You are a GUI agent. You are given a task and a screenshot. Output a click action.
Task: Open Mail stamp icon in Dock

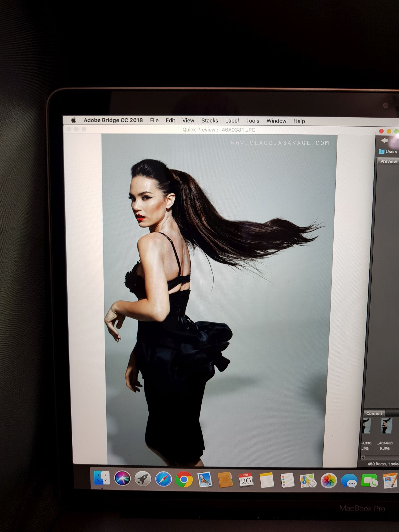coord(205,480)
